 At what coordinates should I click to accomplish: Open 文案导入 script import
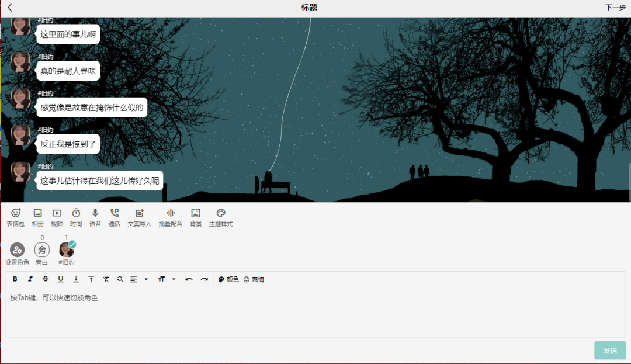139,217
